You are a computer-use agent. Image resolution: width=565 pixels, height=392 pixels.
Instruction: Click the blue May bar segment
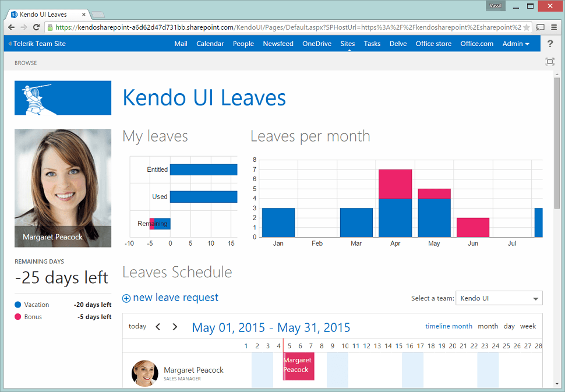(434, 218)
